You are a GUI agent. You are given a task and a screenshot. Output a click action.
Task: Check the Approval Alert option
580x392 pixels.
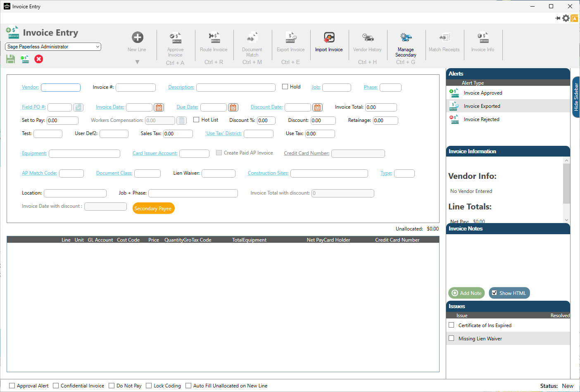pos(12,386)
